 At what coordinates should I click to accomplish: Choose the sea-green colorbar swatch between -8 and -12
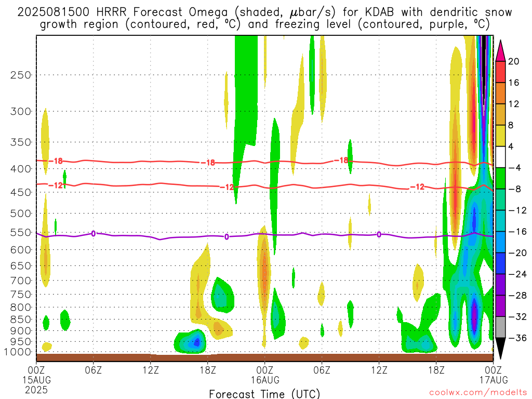click(500, 199)
